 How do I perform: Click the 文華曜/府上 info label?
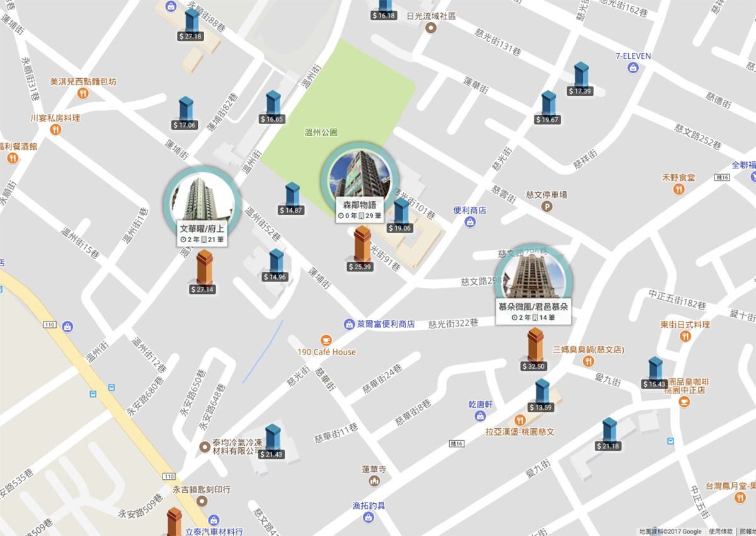203,234
